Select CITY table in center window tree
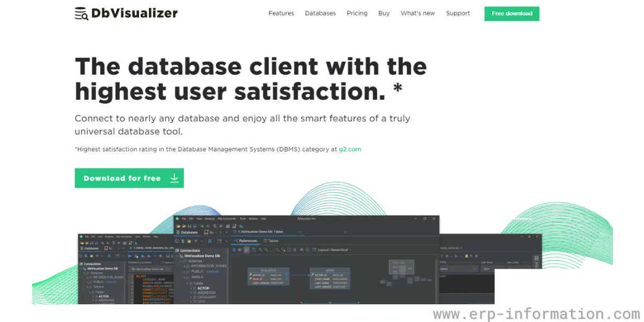The height and width of the screenshot is (322, 644). point(201,302)
